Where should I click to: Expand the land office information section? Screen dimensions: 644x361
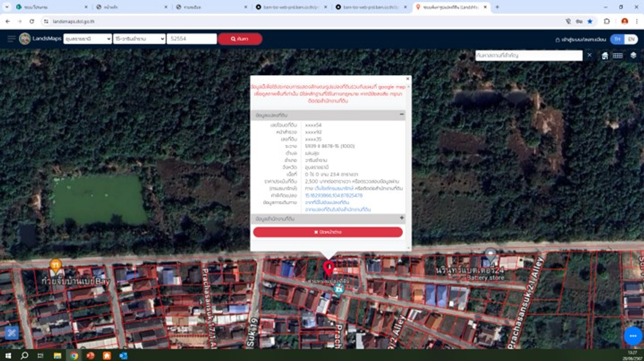(x=401, y=218)
